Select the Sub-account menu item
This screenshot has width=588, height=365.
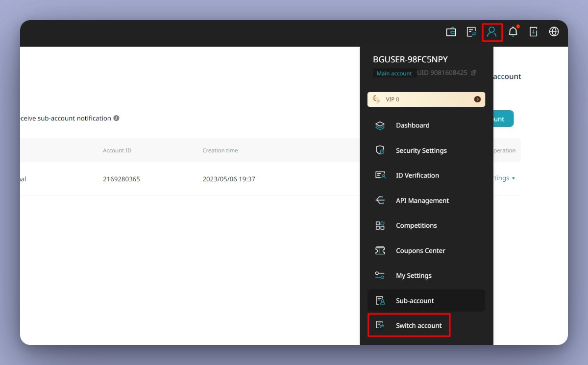(414, 300)
